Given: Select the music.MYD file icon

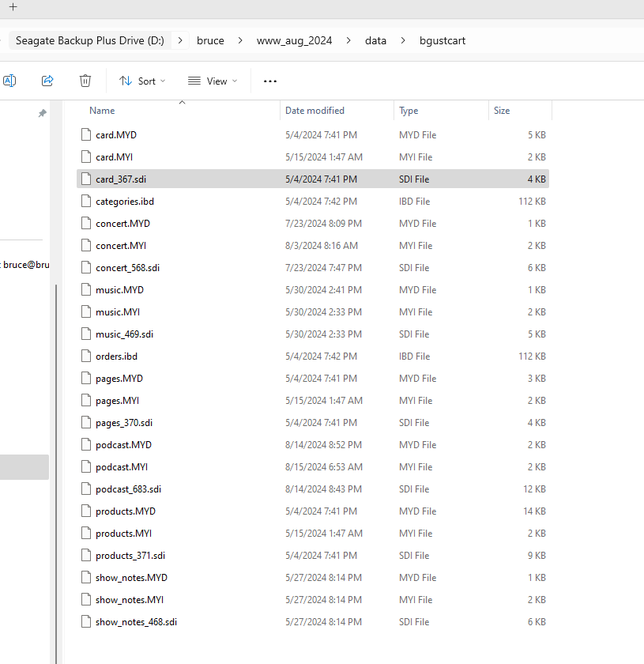Looking at the screenshot, I should click(x=86, y=289).
